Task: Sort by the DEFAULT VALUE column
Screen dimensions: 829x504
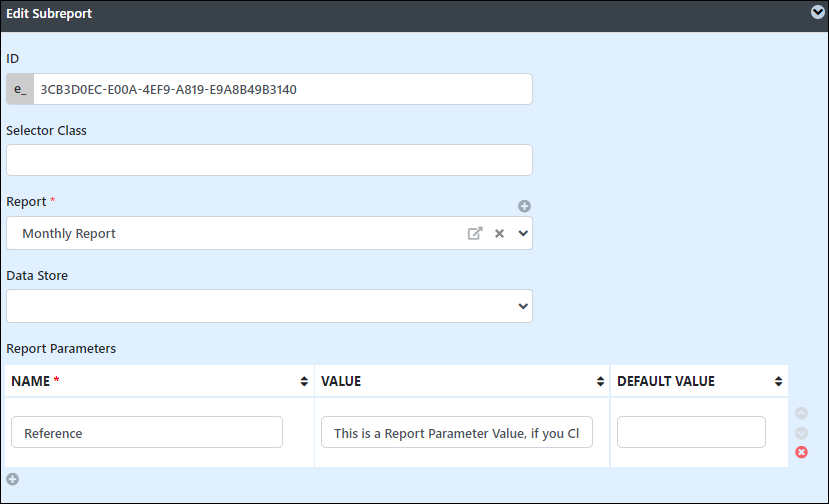Action: point(778,381)
